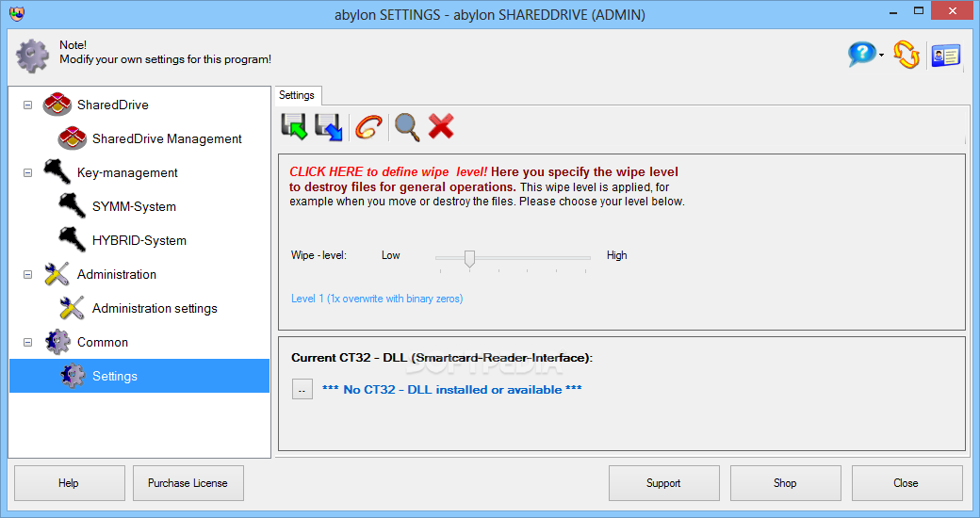
Task: Select the Key-management tree label
Action: pyautogui.click(x=127, y=172)
